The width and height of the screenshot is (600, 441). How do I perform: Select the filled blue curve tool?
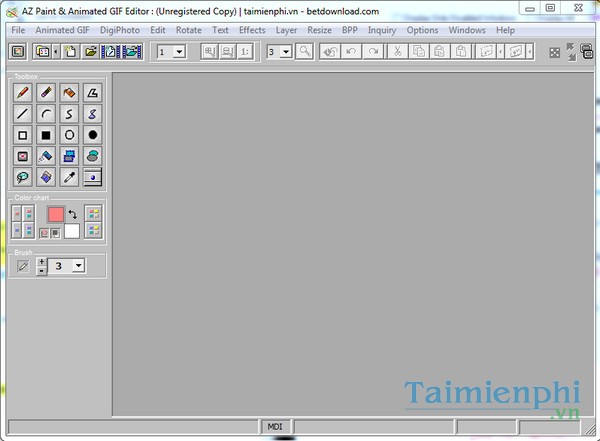(93, 114)
